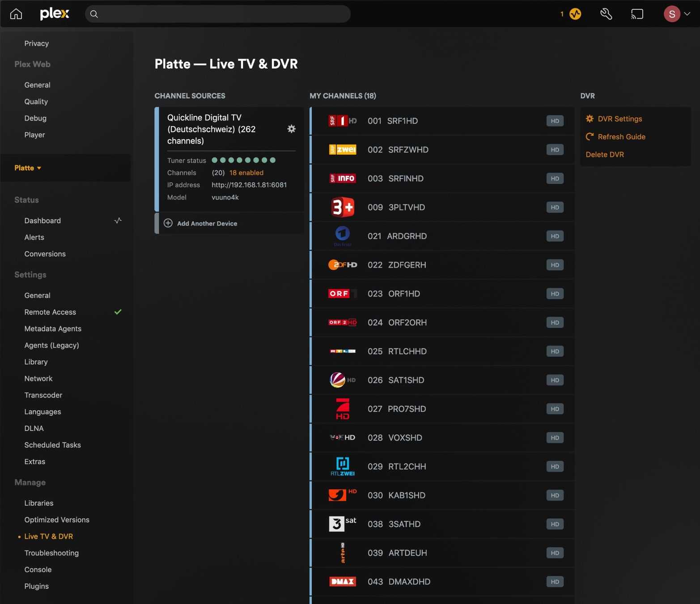Select the 021 ARDGRHD channel row
Viewport: 700px width, 604px height.
tap(442, 236)
